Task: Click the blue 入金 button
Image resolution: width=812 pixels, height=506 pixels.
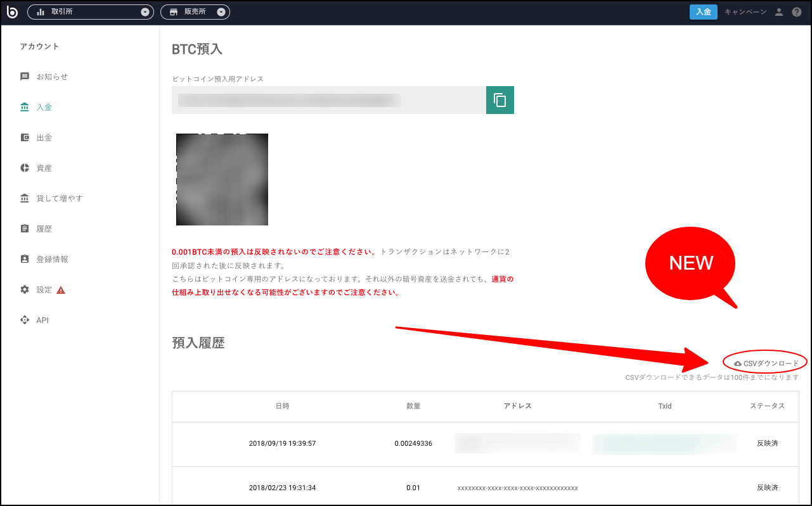Action: [x=703, y=12]
